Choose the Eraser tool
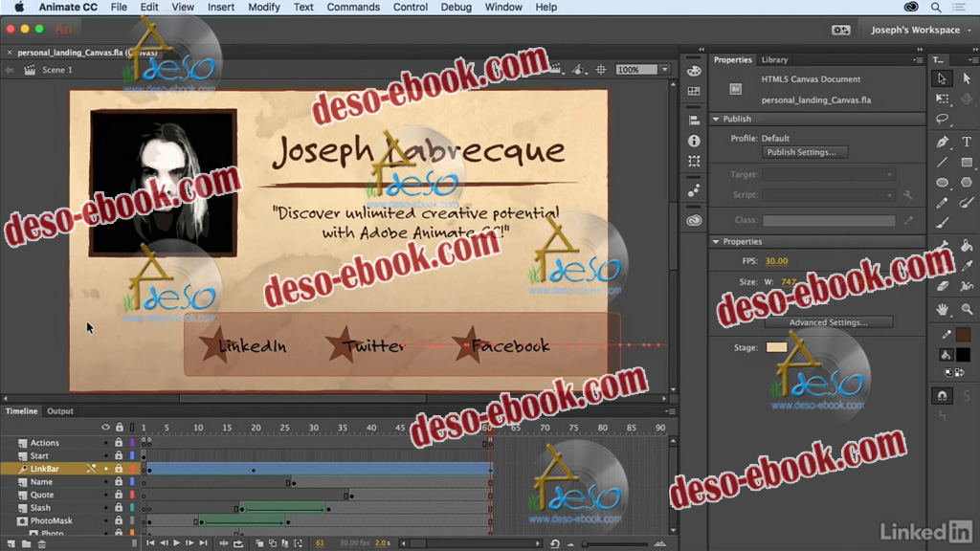This screenshot has width=980, height=551. coord(943,285)
